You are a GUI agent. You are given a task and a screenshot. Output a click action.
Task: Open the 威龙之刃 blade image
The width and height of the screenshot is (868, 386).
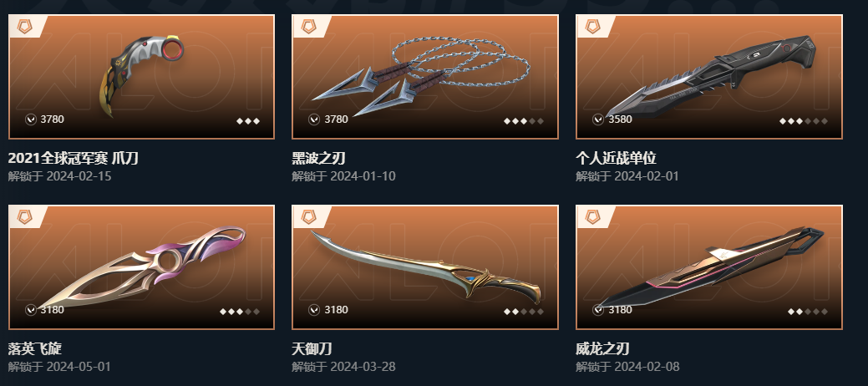point(710,267)
